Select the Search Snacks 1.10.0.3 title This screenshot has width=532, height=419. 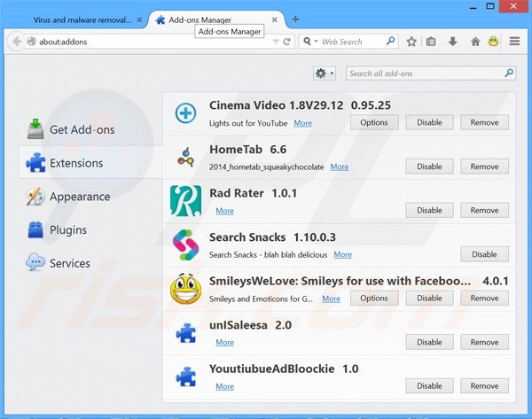tap(272, 237)
